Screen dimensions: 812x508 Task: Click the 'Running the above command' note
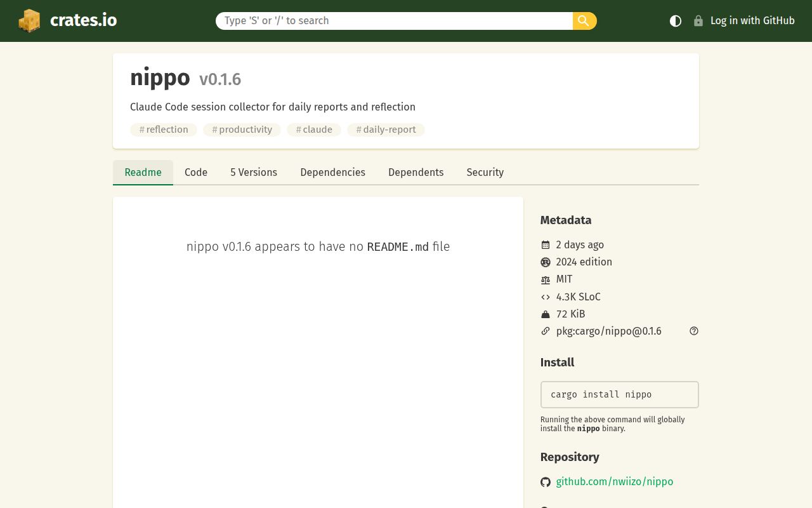[x=613, y=424]
